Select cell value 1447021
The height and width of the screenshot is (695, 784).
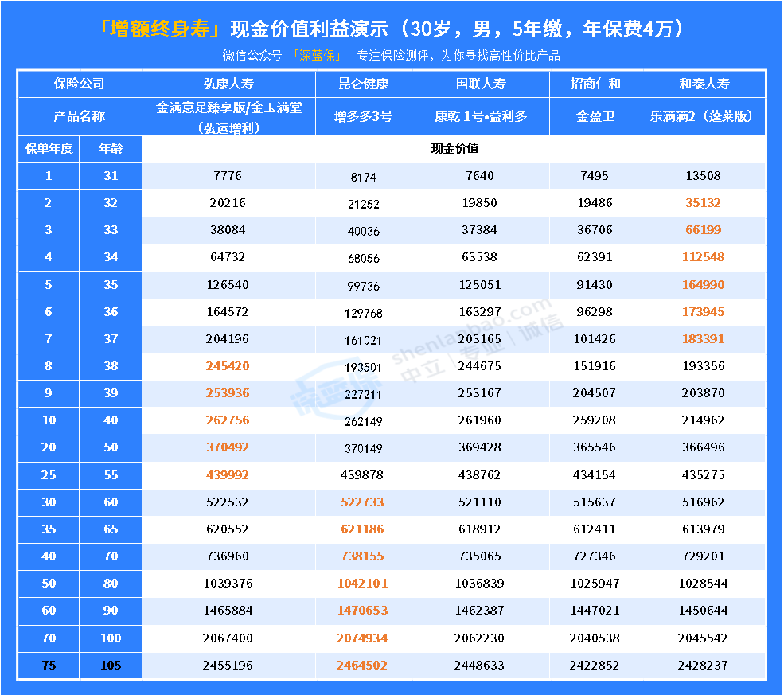[595, 610]
